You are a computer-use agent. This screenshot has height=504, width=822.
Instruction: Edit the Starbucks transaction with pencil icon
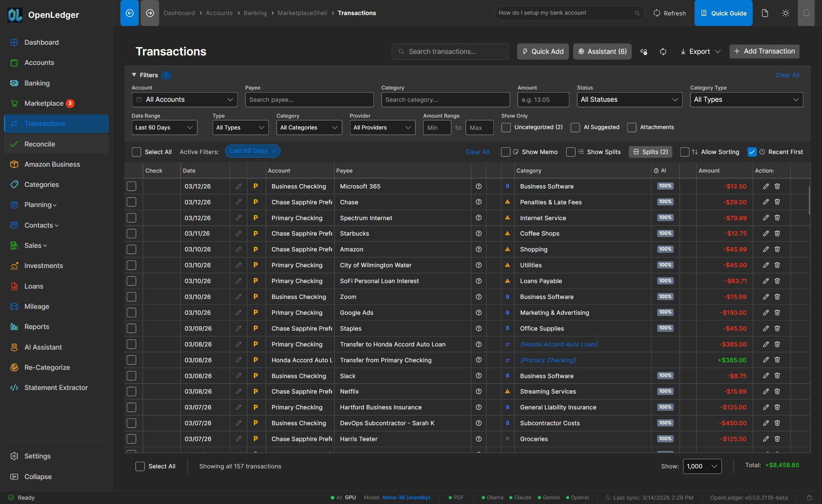[766, 234]
